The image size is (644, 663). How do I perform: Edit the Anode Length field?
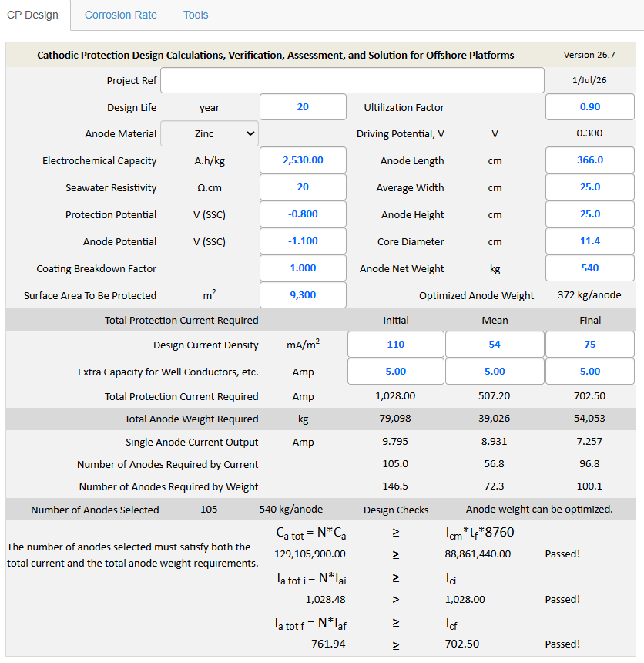click(590, 160)
